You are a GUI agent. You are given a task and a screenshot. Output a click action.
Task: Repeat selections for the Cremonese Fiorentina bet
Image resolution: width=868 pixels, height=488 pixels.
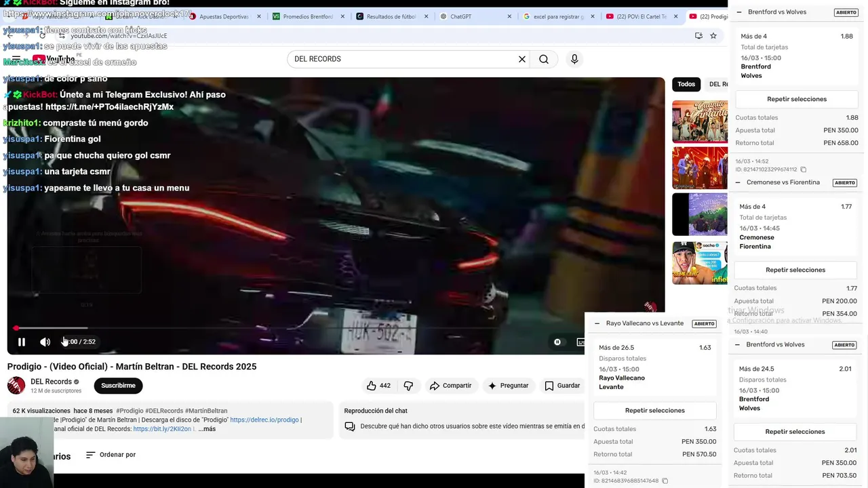click(x=795, y=270)
